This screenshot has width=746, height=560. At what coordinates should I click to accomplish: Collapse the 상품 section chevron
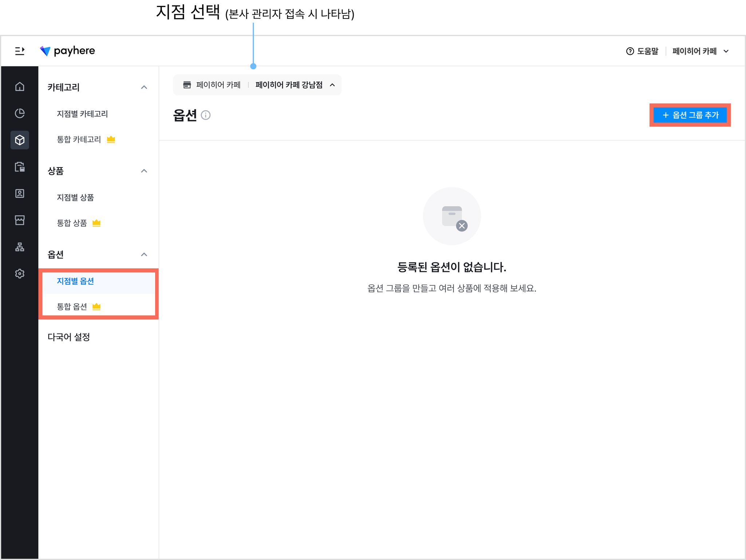[144, 171]
